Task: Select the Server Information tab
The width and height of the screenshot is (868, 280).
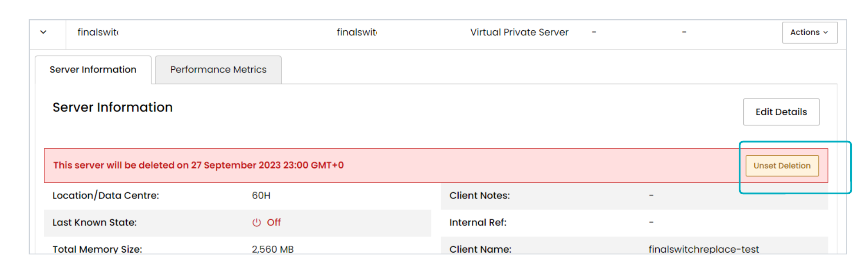Action: [x=93, y=69]
